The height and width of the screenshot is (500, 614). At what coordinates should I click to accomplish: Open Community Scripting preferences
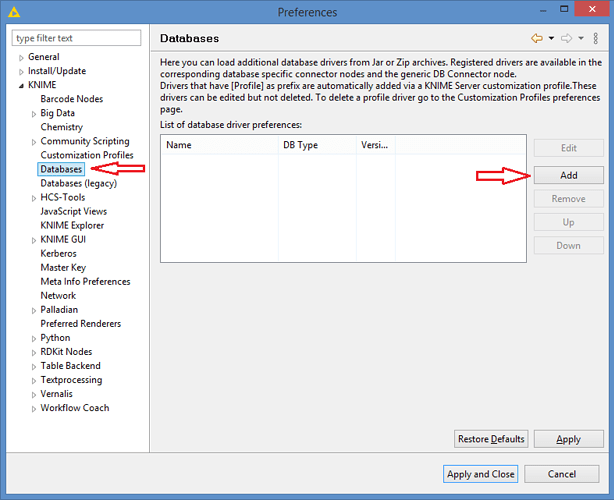tap(85, 141)
